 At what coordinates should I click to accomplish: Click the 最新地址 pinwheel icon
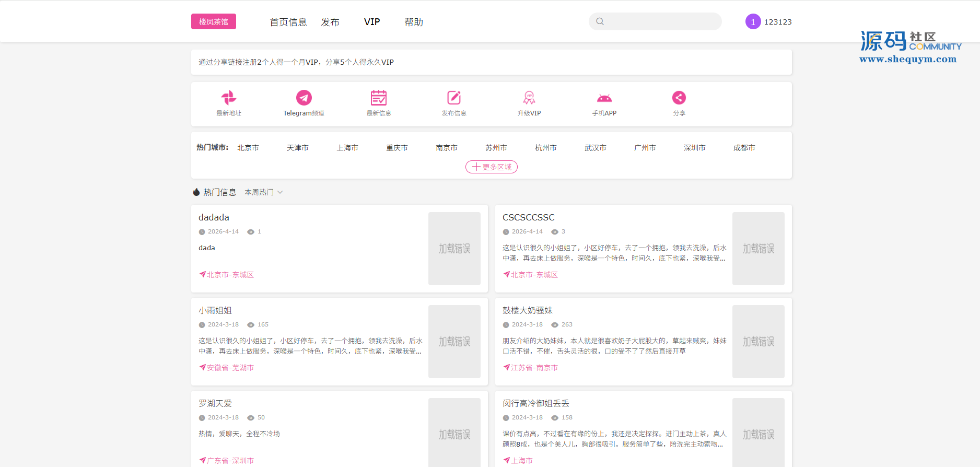point(229,98)
